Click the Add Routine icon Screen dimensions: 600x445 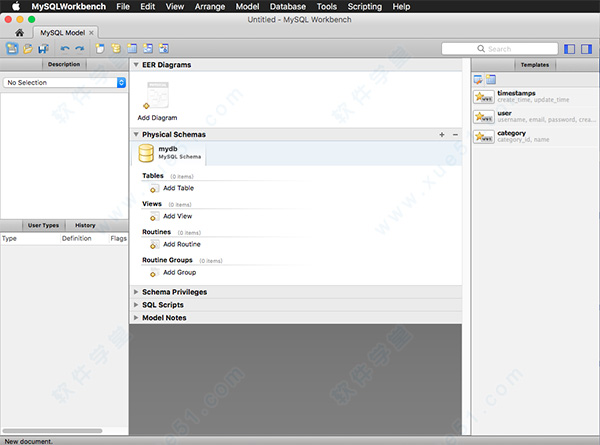click(153, 245)
